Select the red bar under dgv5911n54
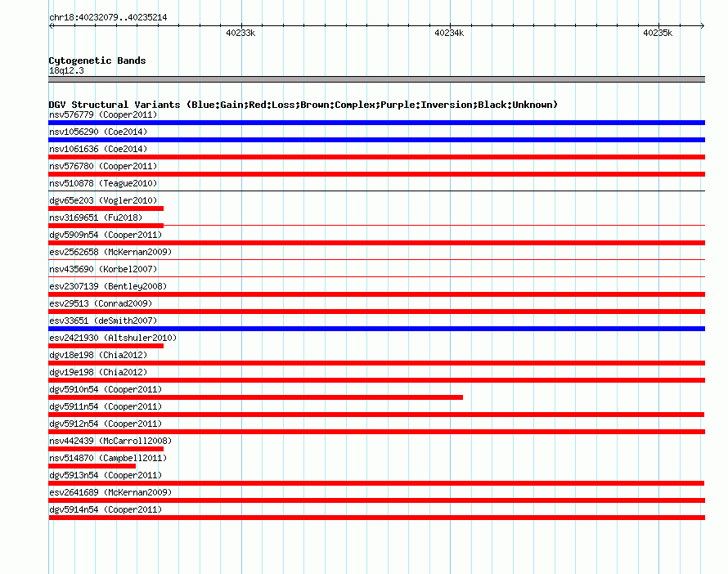728x574 pixels. tap(376, 415)
